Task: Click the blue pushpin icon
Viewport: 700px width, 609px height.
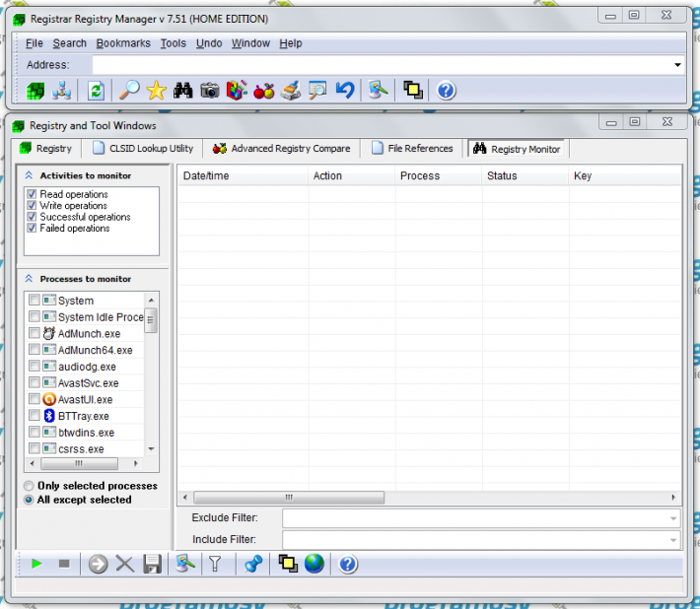Action: click(x=253, y=564)
